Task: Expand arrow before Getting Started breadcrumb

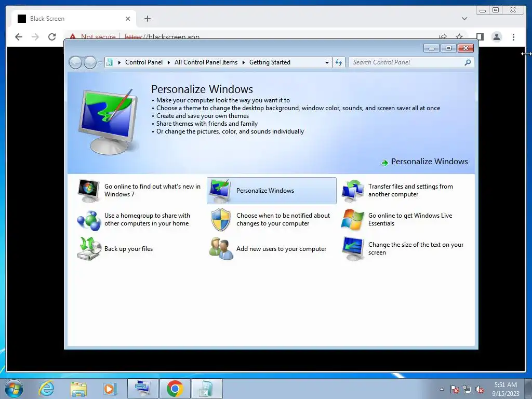Action: pos(243,62)
